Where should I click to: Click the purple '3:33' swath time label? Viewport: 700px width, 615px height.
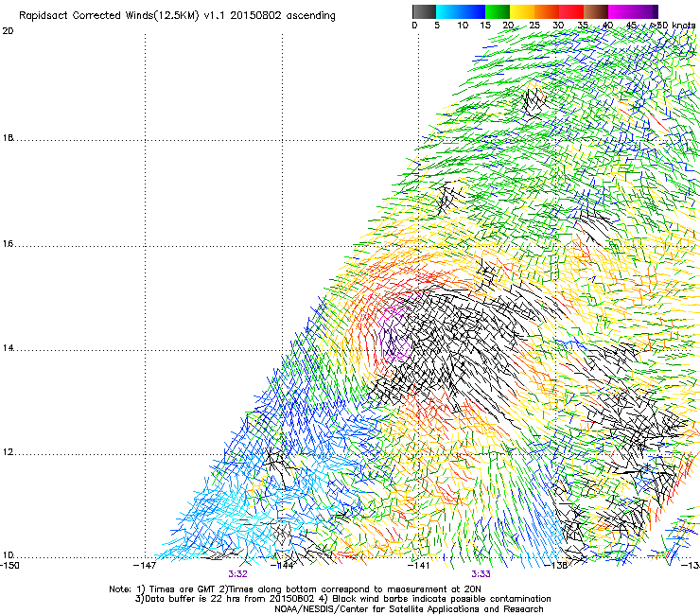point(481,574)
